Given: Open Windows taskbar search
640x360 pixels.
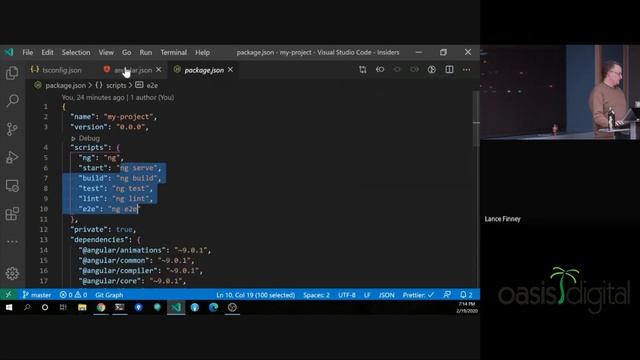Looking at the screenshot, I should [27, 307].
